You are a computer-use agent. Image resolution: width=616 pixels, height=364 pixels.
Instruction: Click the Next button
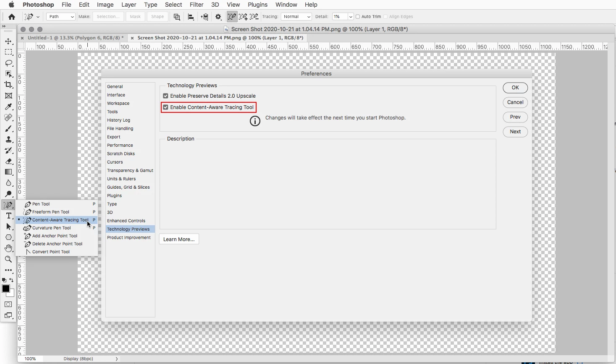click(x=515, y=132)
